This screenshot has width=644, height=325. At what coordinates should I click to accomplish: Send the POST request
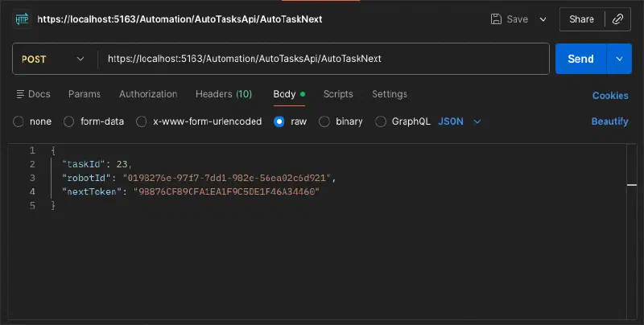(580, 59)
